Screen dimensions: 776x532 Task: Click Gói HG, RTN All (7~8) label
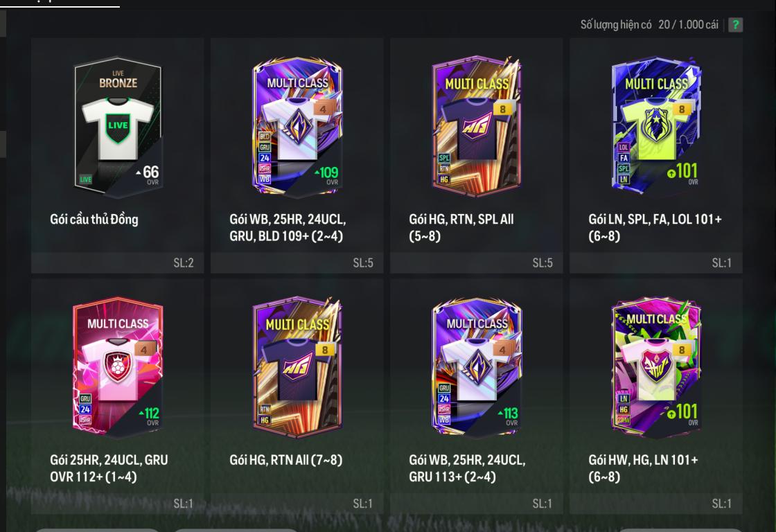click(x=286, y=460)
